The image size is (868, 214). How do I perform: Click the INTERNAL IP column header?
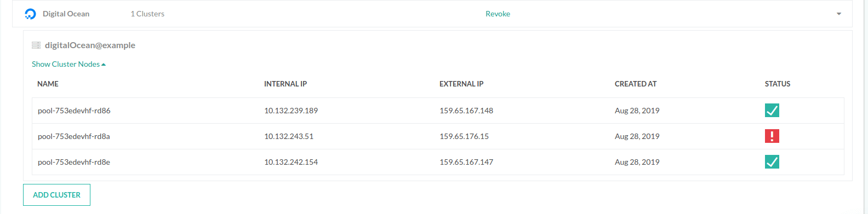tap(285, 84)
